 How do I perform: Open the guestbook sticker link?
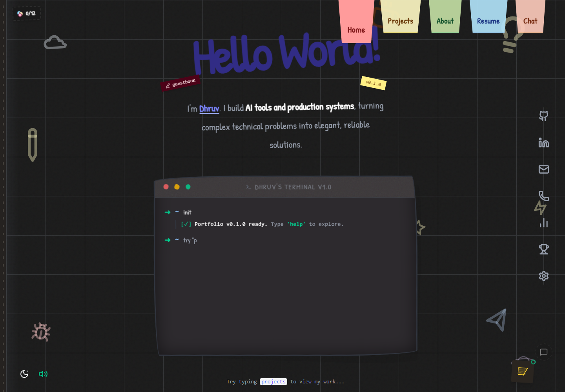click(180, 83)
